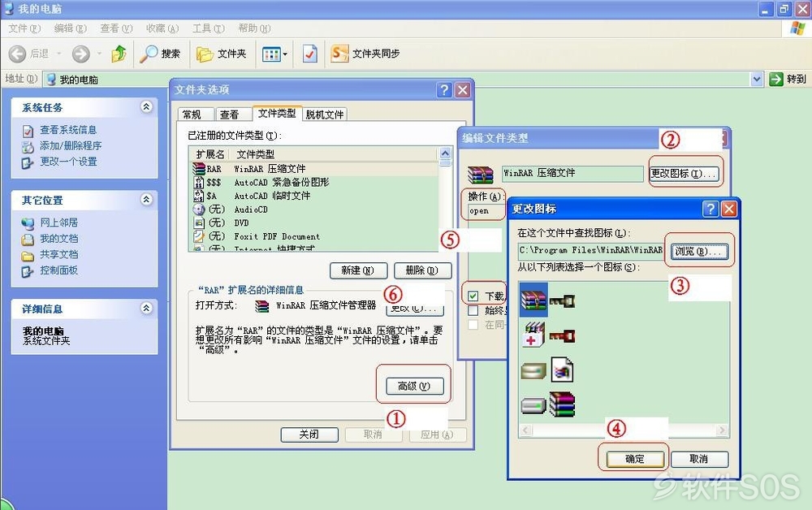This screenshot has height=510, width=812.
Task: Choose the dark-covered books icon in 更改图标
Action: tap(563, 404)
